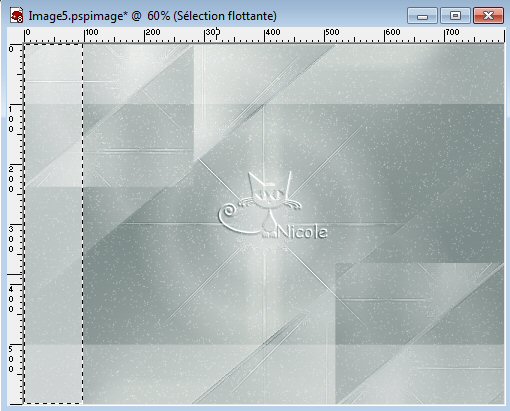This screenshot has height=411, width=510.
Task: Click the 200 mark on horizontal ruler
Action: pyautogui.click(x=153, y=32)
